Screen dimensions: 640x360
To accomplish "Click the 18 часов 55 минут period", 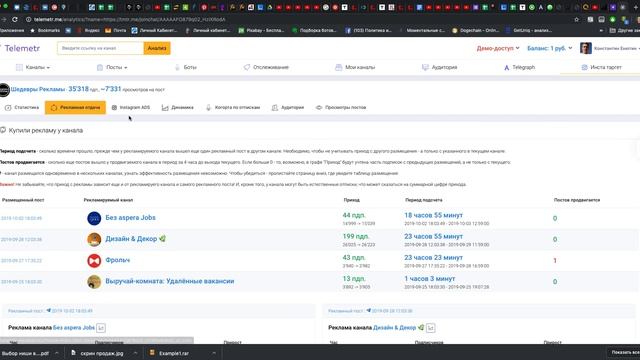I will tap(433, 215).
